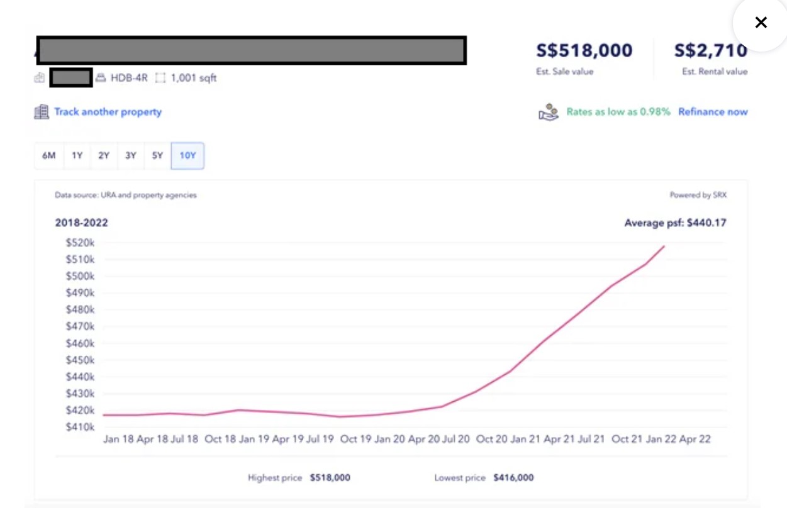This screenshot has height=532, width=787.
Task: Click the Highest price $518,000 value
Action: 329,477
